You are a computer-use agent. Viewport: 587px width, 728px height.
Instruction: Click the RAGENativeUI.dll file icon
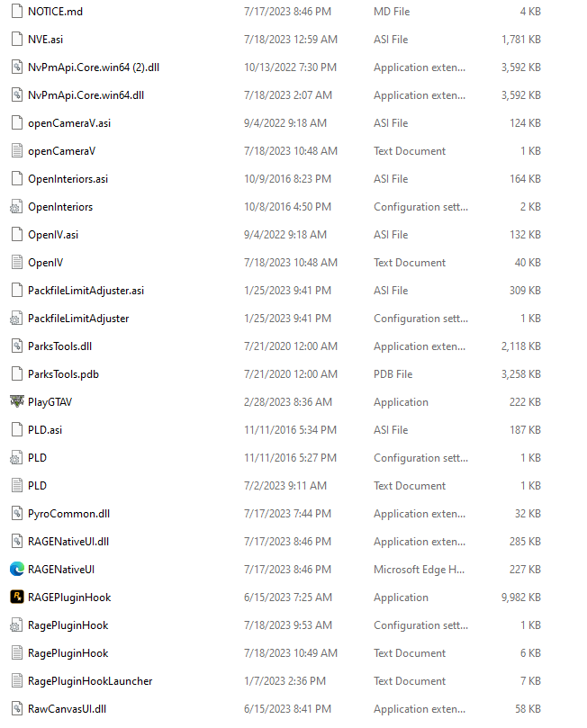point(17,541)
